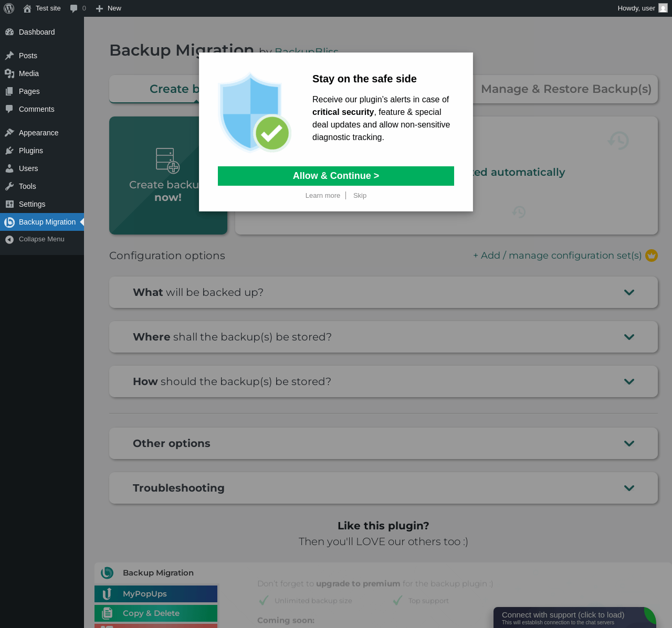Click "Then you'll LOVE our others too :)" text
Viewport: 672px width, 628px height.
pyautogui.click(x=383, y=541)
